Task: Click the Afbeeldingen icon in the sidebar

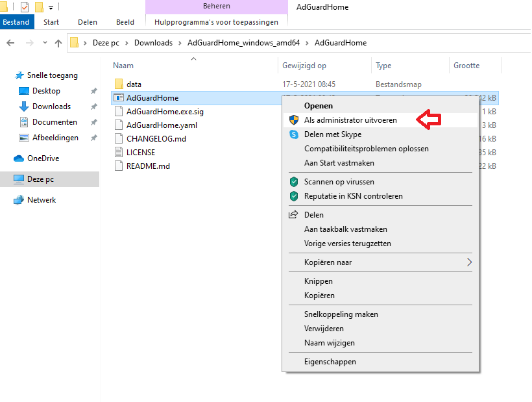Action: (24, 138)
